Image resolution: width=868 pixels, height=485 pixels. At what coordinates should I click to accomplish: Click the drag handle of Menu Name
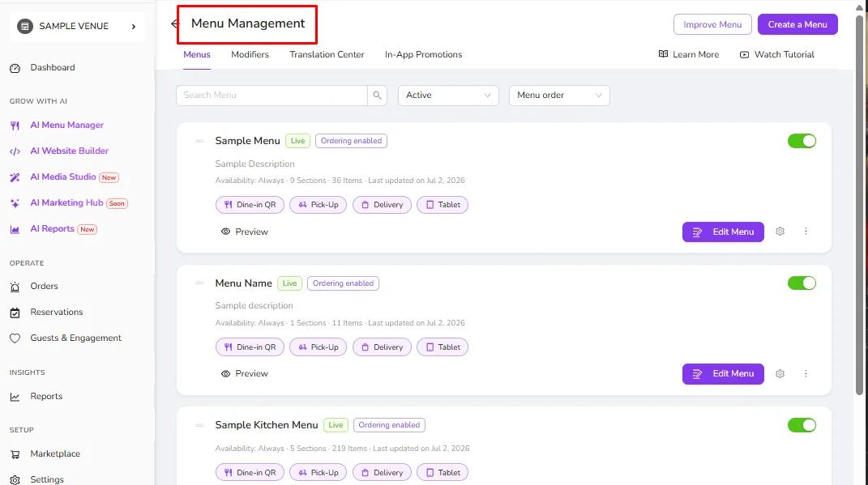199,283
